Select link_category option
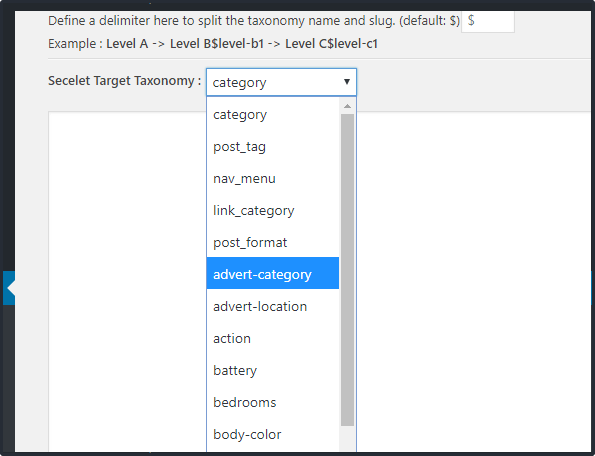Screen dimensions: 595x456 [273, 210]
